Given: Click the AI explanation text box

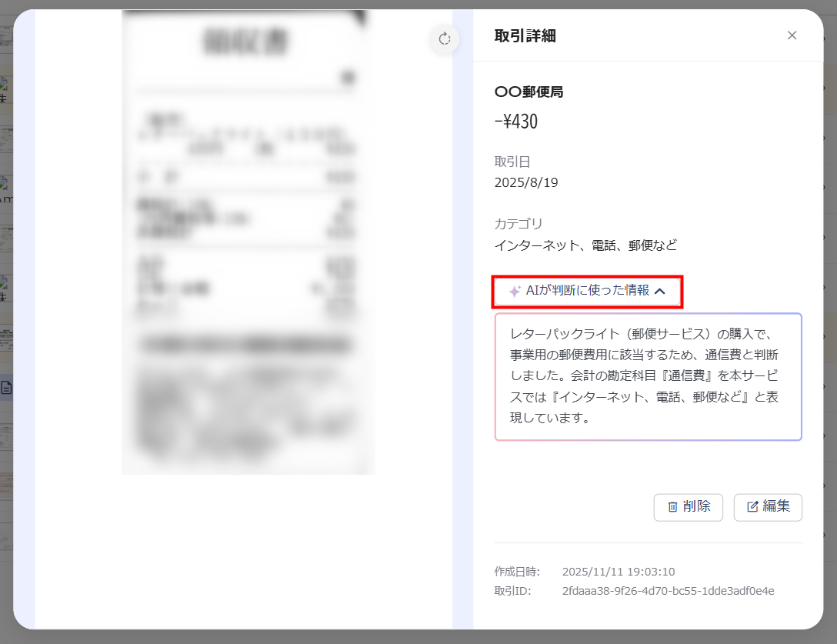Looking at the screenshot, I should (648, 376).
